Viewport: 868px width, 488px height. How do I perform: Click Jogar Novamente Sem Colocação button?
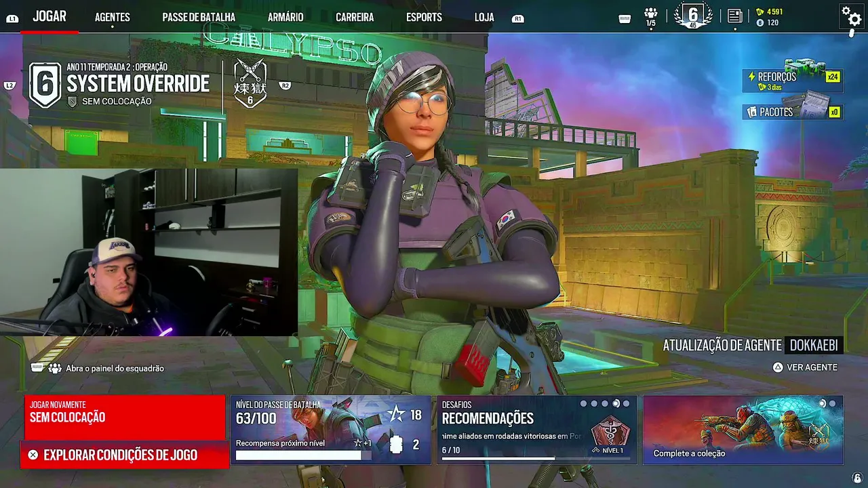tap(125, 418)
